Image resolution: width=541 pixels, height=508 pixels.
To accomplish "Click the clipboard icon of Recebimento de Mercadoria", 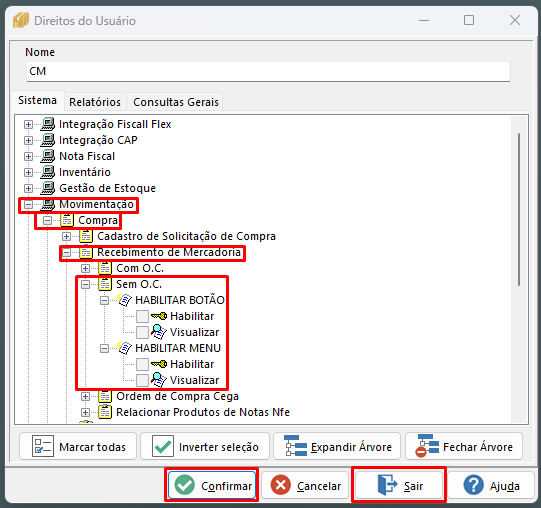I will (86, 252).
